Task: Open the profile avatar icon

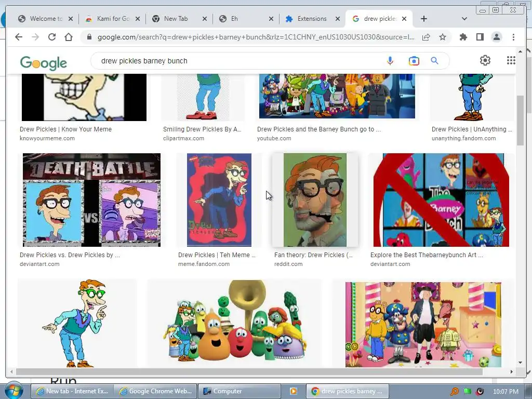Action: coord(496,37)
